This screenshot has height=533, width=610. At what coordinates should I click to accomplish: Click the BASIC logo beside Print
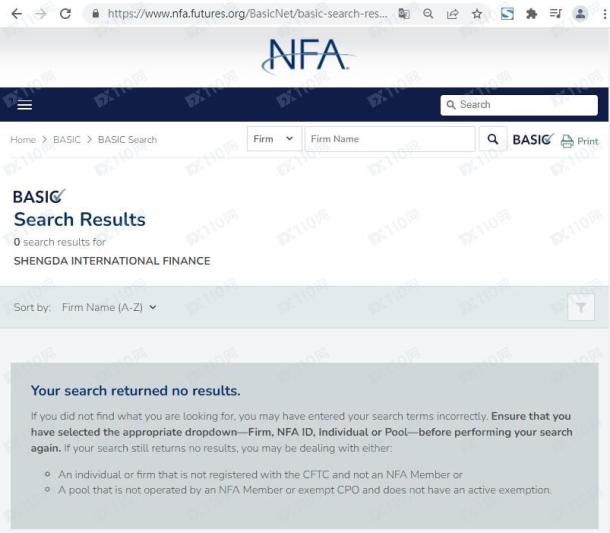click(x=533, y=139)
